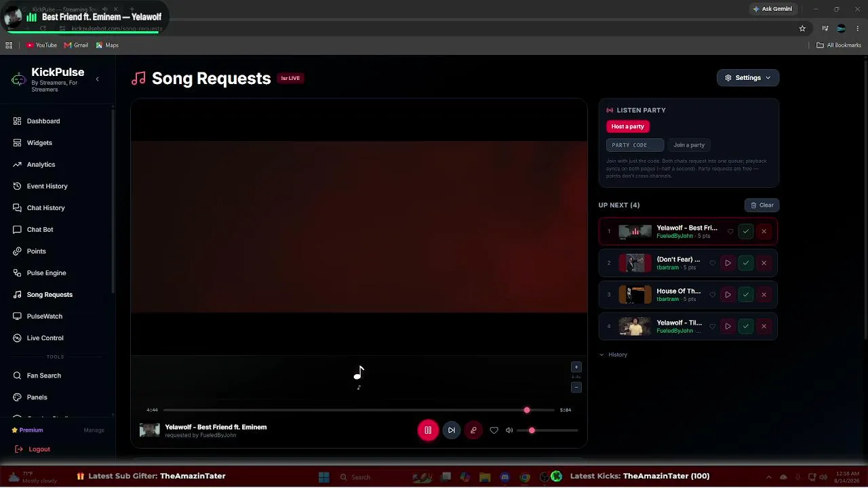Viewport: 868px width, 488px height.
Task: Click the volume slider handle
Action: point(532,430)
